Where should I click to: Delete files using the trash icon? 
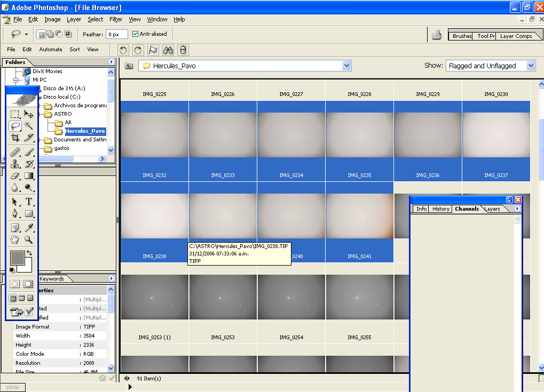click(x=183, y=50)
